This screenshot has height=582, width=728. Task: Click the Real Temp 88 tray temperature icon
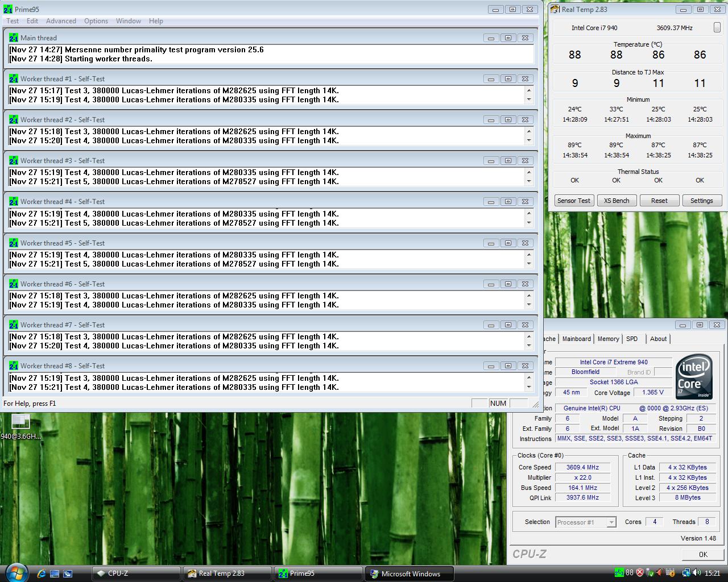click(x=630, y=573)
